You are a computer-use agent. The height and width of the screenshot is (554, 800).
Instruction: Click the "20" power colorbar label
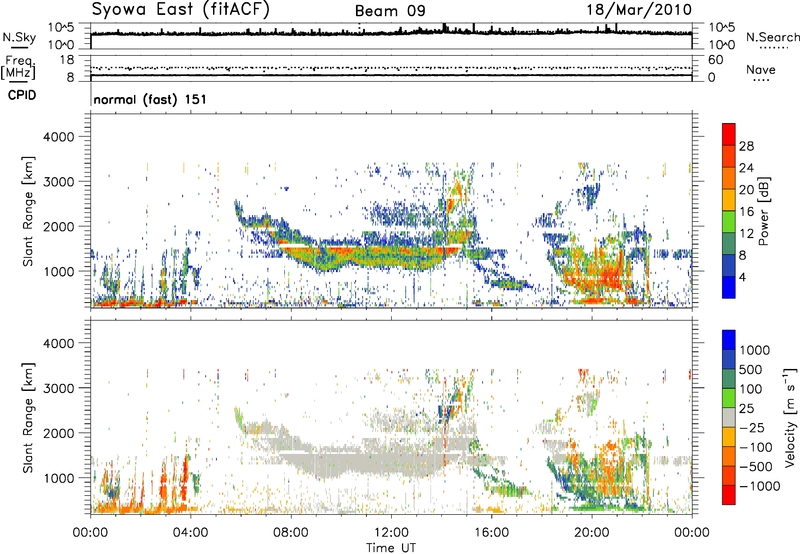pos(746,190)
